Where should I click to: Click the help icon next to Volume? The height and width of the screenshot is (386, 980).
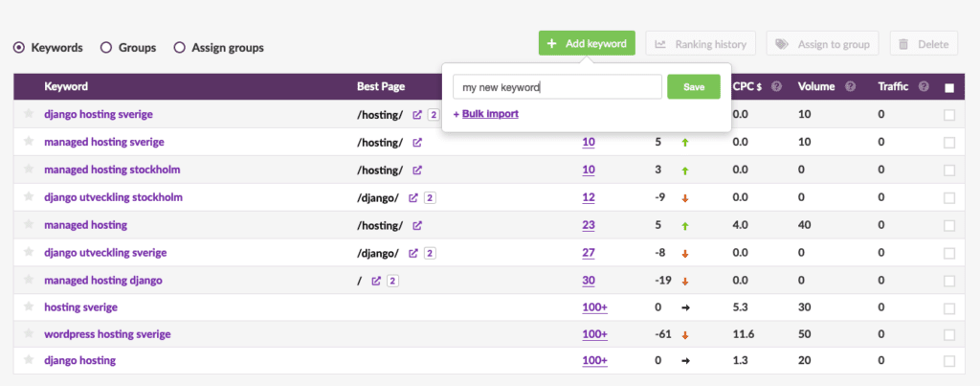(x=849, y=87)
